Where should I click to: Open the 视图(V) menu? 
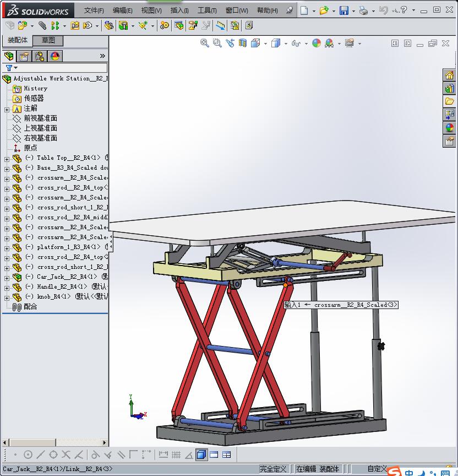coord(151,10)
